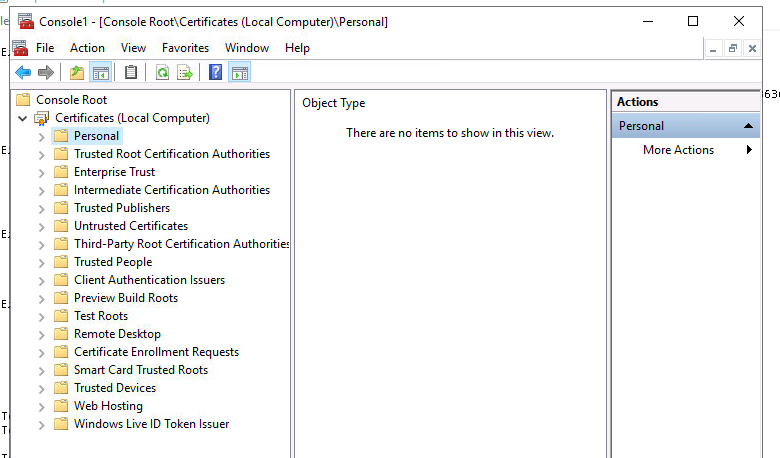This screenshot has width=780, height=458.
Task: Click the green Refresh toolbar icon
Action: point(163,73)
